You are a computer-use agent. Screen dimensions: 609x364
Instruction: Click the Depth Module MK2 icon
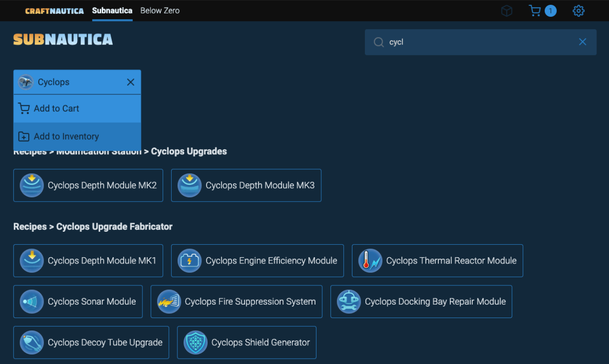point(32,185)
